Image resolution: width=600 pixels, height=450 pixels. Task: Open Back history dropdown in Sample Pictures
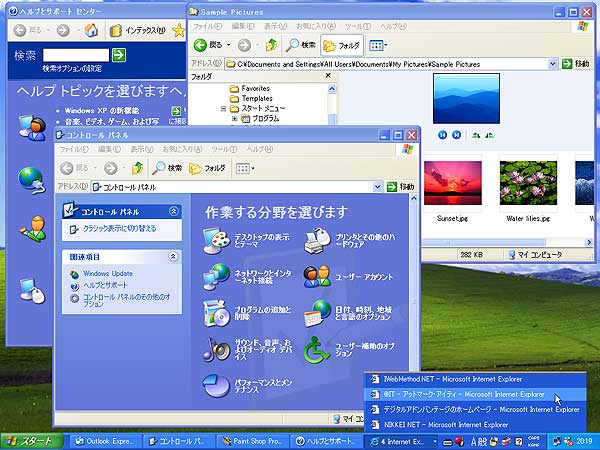(229, 45)
